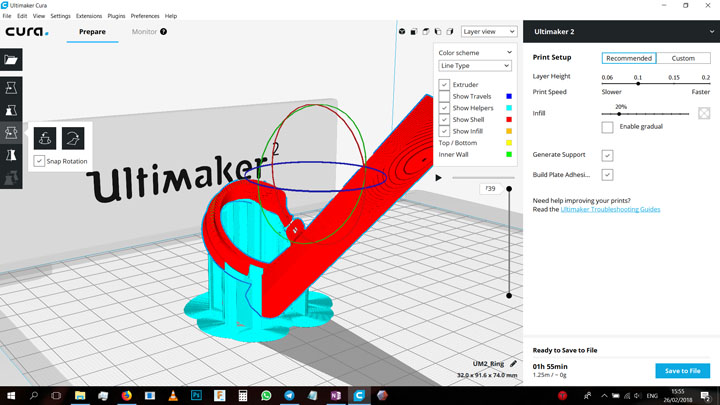
Task: Click the Windows Start button
Action: [11, 395]
